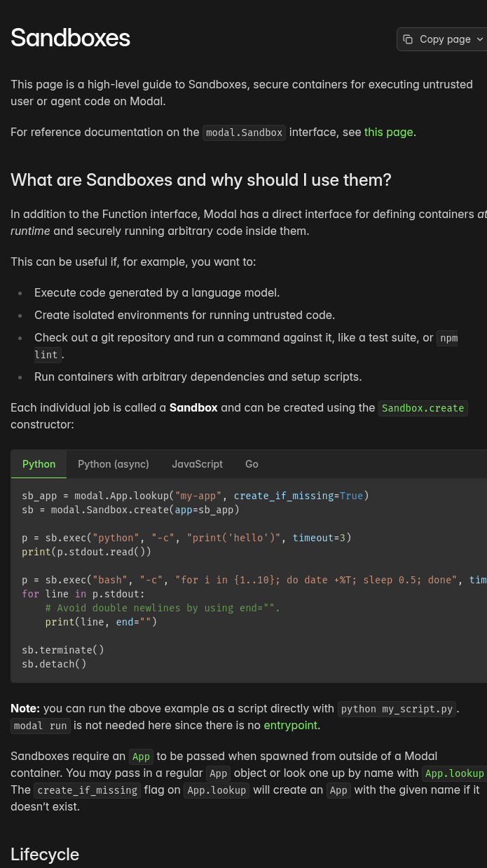Switch to the JavaScript tab

198,464
